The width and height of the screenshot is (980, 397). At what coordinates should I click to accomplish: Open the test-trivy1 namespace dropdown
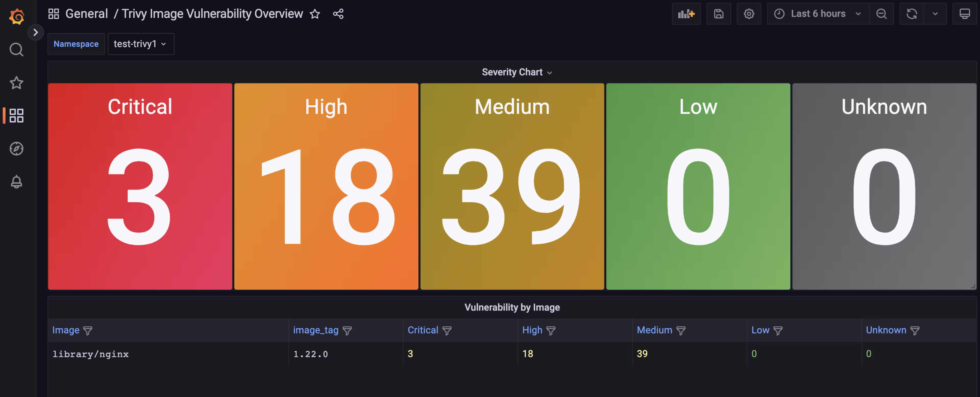[x=140, y=44]
